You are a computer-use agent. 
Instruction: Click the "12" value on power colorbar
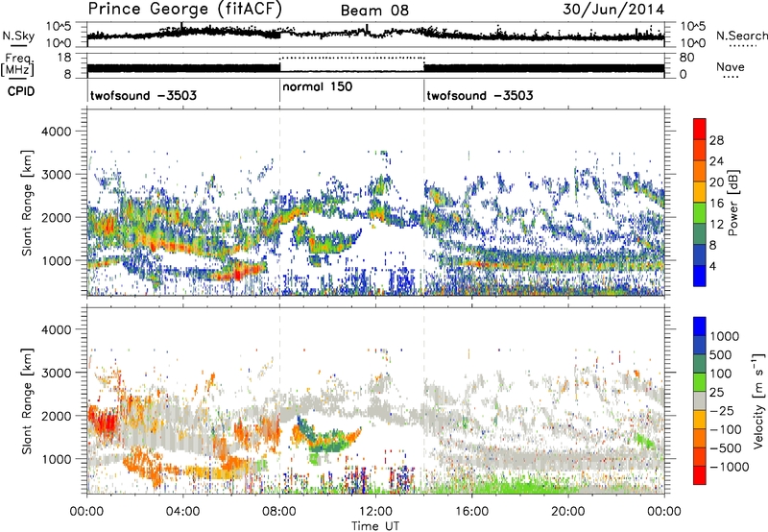click(716, 225)
